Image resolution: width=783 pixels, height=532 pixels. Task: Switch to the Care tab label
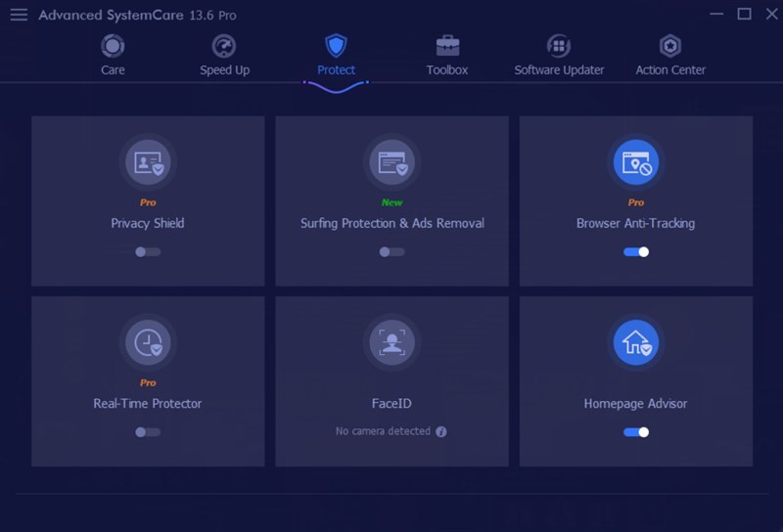113,69
